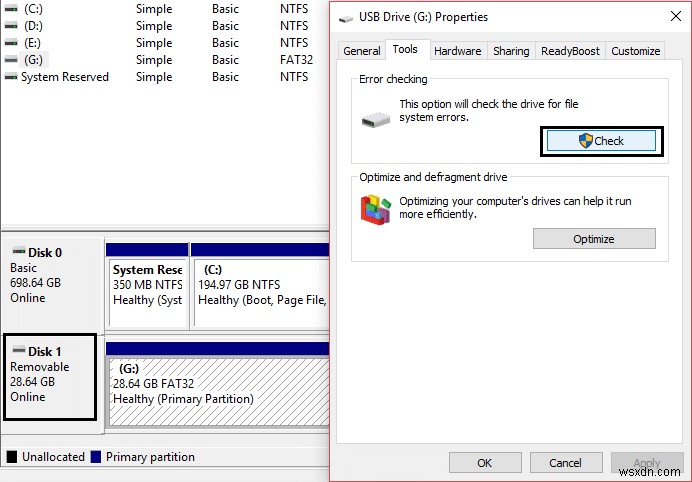
Task: Click the blue Primary partition legend swatch
Action: [x=96, y=456]
